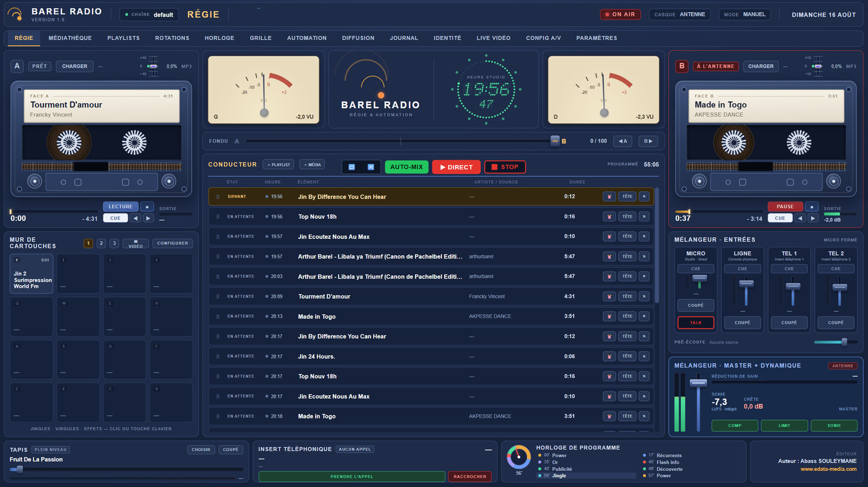Click the + Playlist button
Image resolution: width=868 pixels, height=487 pixels.
(279, 165)
